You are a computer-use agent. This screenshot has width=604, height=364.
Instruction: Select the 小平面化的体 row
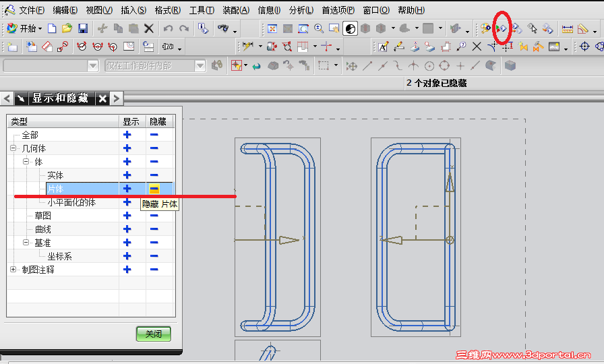point(71,202)
